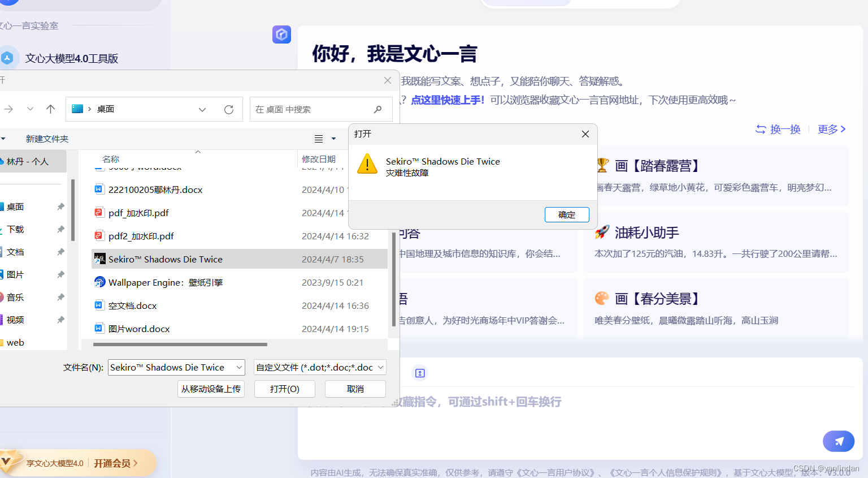Select 林丹 - 个人 in navigation pane
Image resolution: width=868 pixels, height=478 pixels.
coord(33,161)
